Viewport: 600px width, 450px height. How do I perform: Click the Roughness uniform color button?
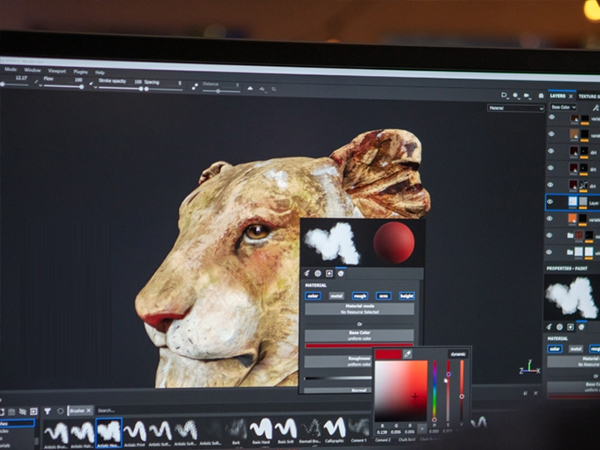click(338, 361)
